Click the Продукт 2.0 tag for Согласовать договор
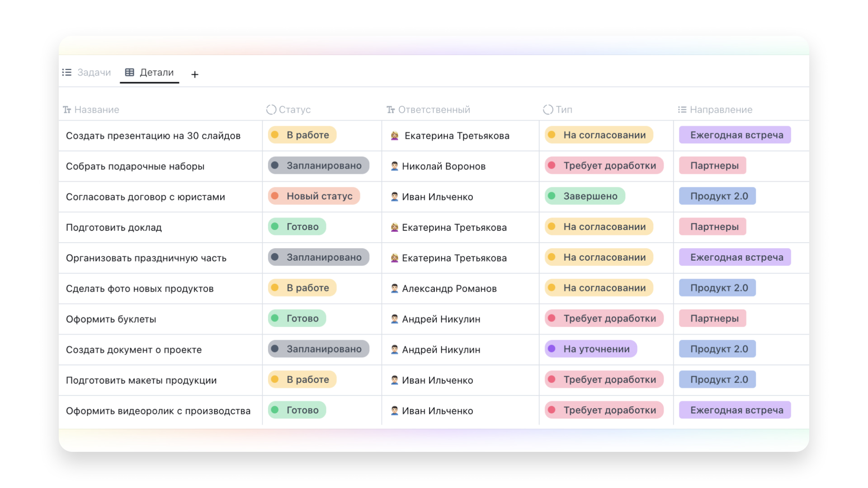Screen dimensions: 868x488 tap(717, 196)
